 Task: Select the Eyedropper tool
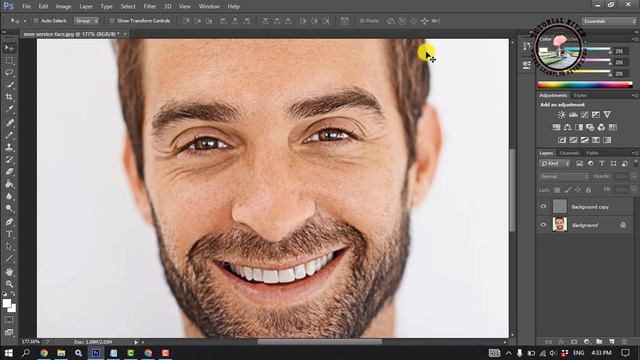coord(9,109)
